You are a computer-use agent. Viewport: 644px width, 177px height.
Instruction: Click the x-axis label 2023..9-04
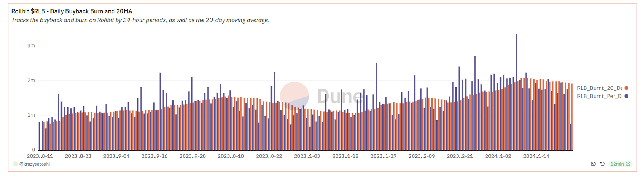[116, 156]
